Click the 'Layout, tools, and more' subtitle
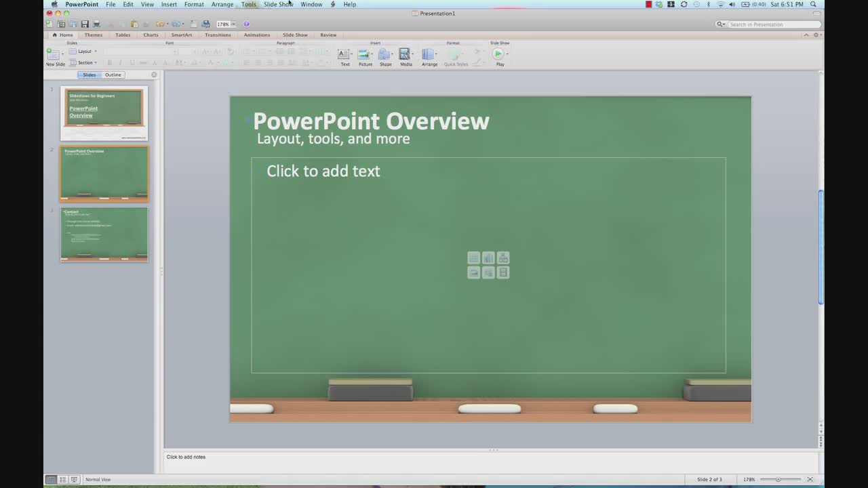 pos(333,139)
